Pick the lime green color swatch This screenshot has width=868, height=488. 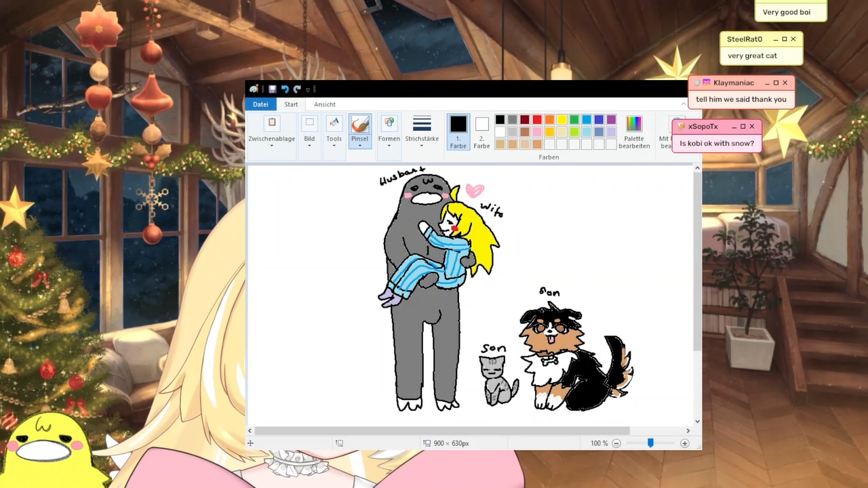574,132
